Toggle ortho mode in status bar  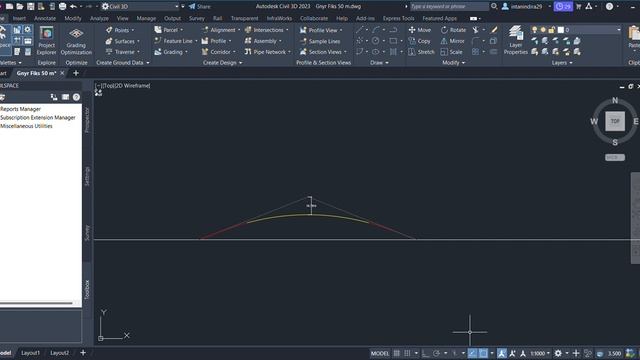(425, 353)
